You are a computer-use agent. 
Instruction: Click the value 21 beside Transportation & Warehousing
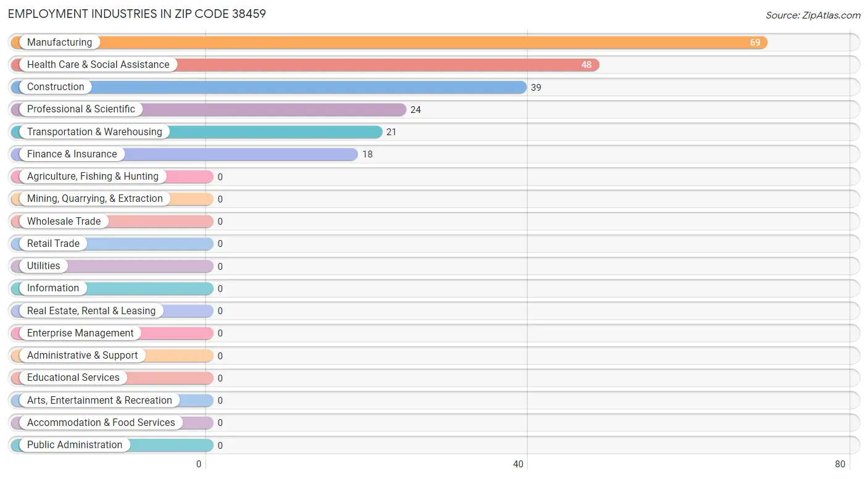(391, 132)
